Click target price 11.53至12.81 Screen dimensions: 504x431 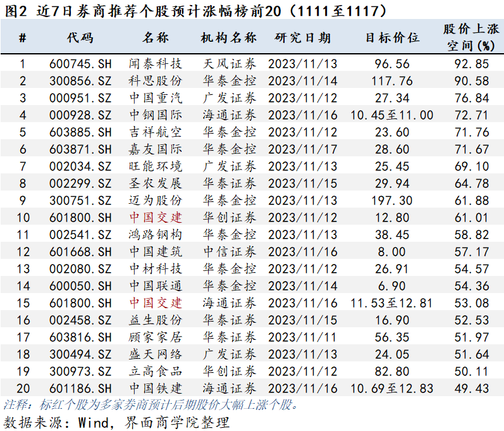[392, 303]
